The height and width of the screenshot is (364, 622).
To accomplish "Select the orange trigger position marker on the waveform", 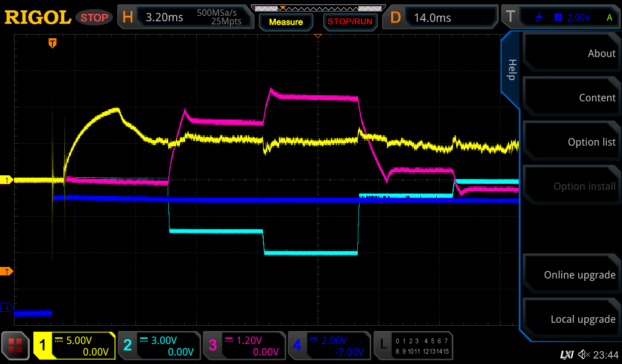I will pos(53,43).
